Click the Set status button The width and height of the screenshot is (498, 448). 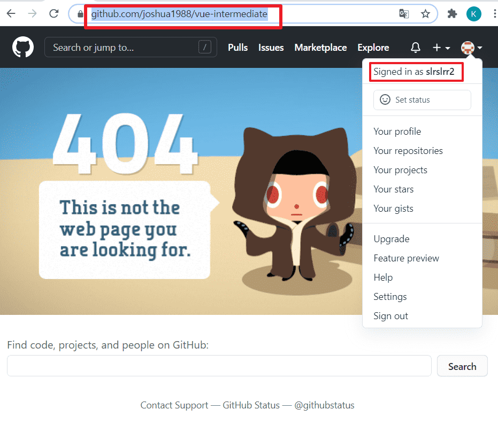[422, 99]
